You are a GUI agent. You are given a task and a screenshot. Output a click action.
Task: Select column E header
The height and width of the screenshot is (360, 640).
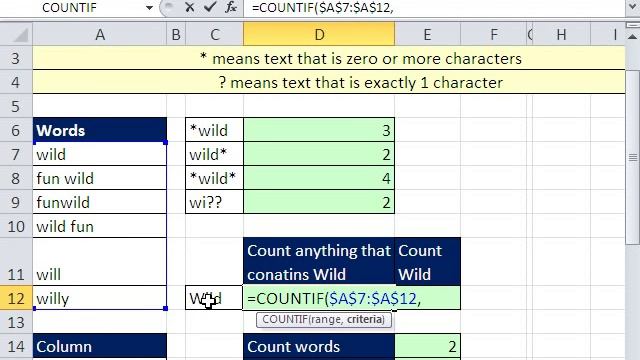(x=427, y=34)
